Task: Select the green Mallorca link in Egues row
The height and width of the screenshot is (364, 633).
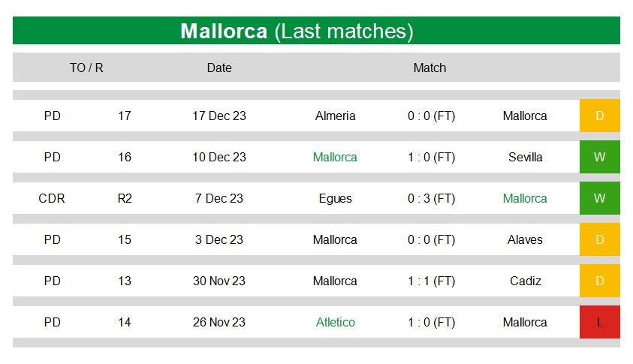Action: coord(525,198)
